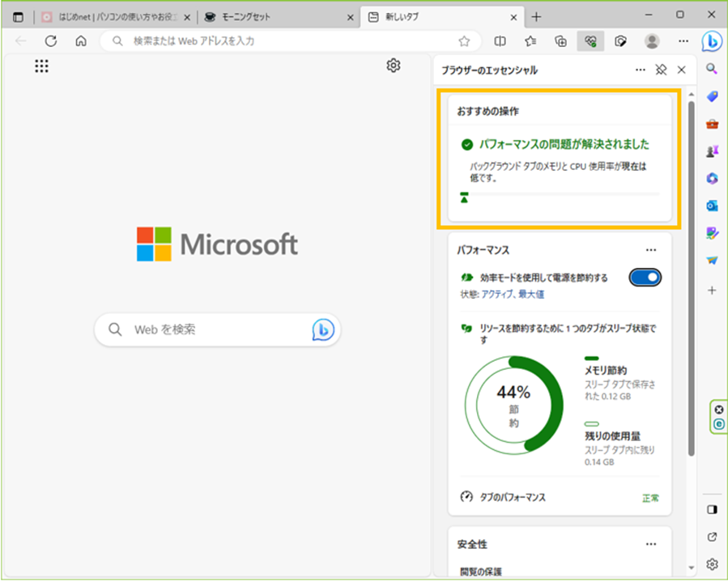Image resolution: width=728 pixels, height=582 pixels.
Task: Open a new tab with plus button
Action: pos(536,17)
